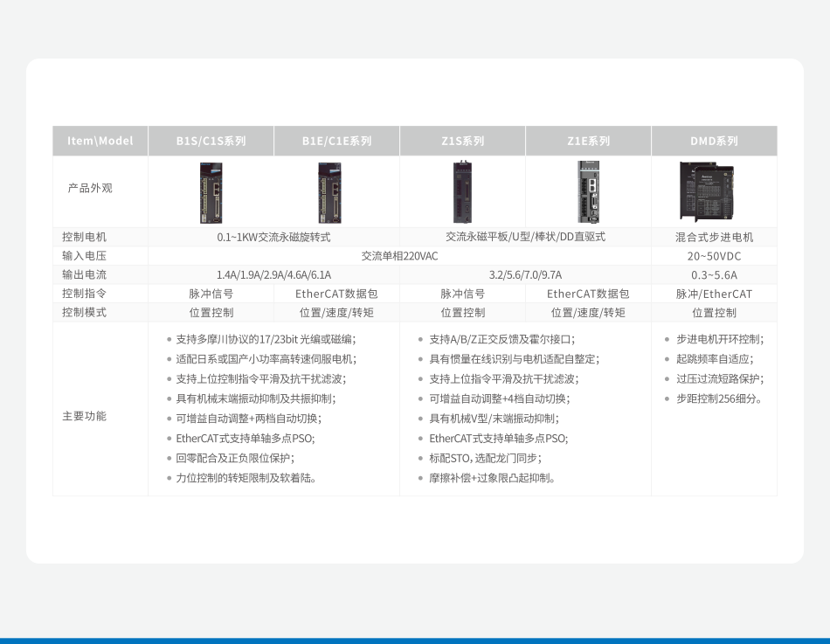Click 步进电机开环控制 line
This screenshot has width=830, height=644.
(720, 340)
